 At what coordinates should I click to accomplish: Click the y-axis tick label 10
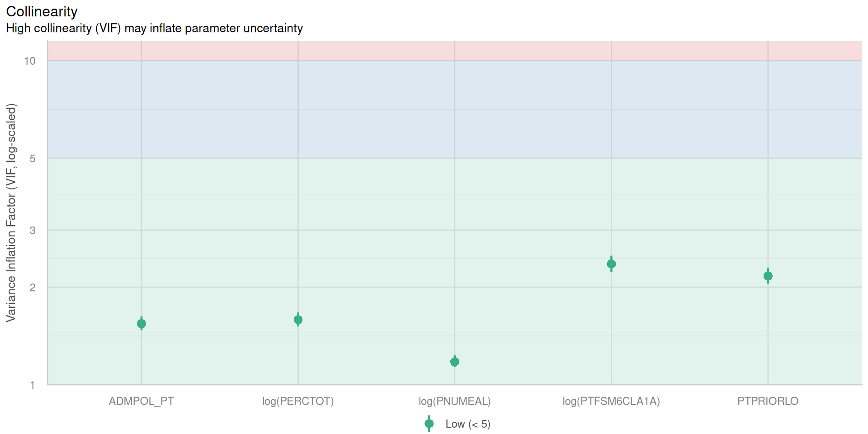[30, 61]
